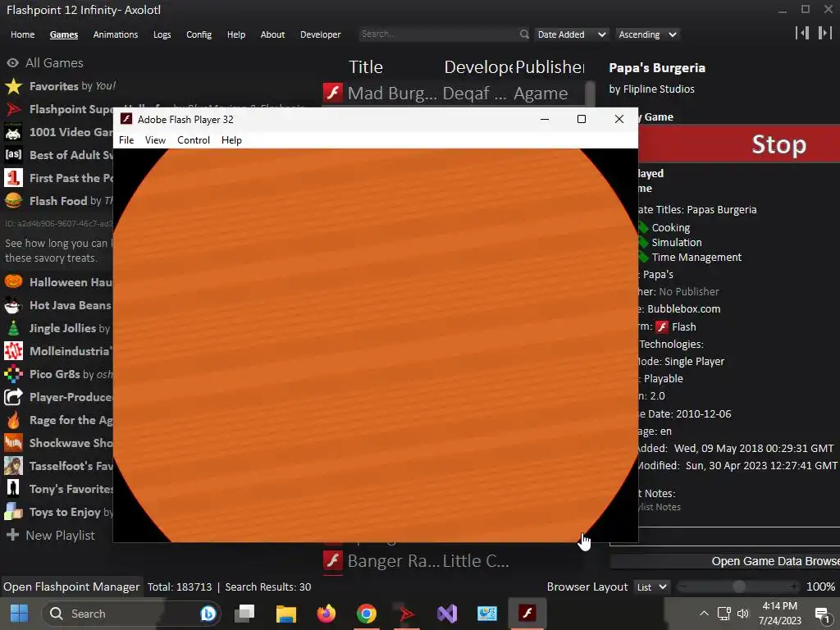Viewport: 840px width, 630px height.
Task: Open the notifications center icon
Action: [822, 614]
